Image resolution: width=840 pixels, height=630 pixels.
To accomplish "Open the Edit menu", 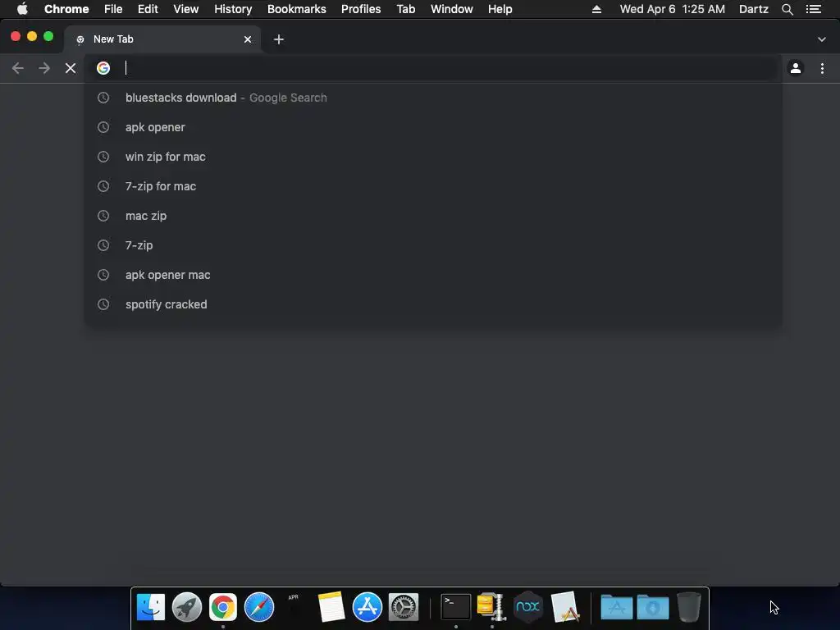I will click(148, 9).
